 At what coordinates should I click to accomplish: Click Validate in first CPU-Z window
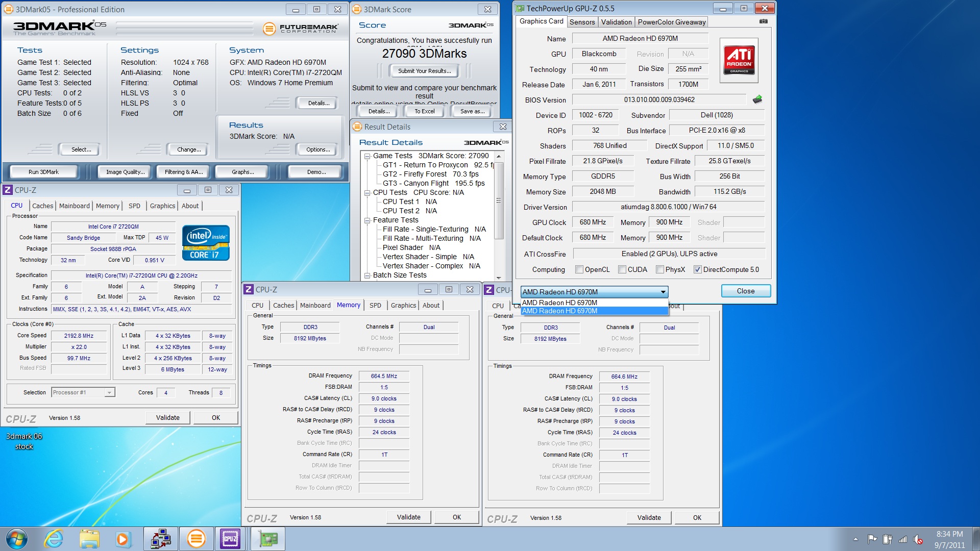pos(168,417)
